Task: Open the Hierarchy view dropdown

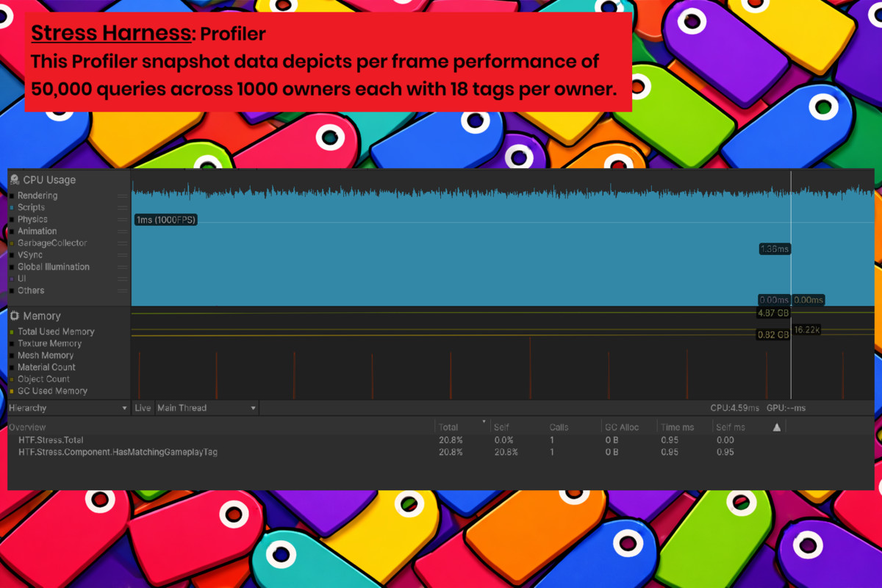Action: [68, 408]
